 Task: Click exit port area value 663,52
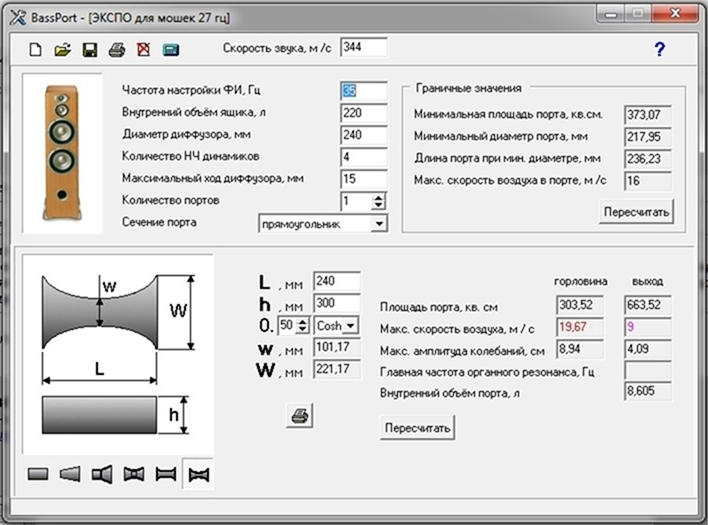click(x=648, y=305)
